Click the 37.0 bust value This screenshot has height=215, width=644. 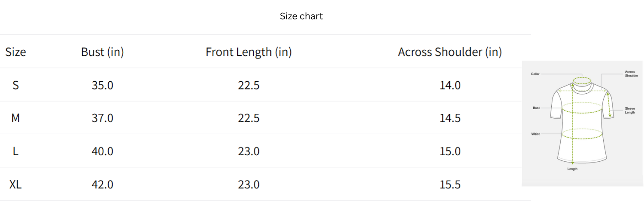click(102, 118)
